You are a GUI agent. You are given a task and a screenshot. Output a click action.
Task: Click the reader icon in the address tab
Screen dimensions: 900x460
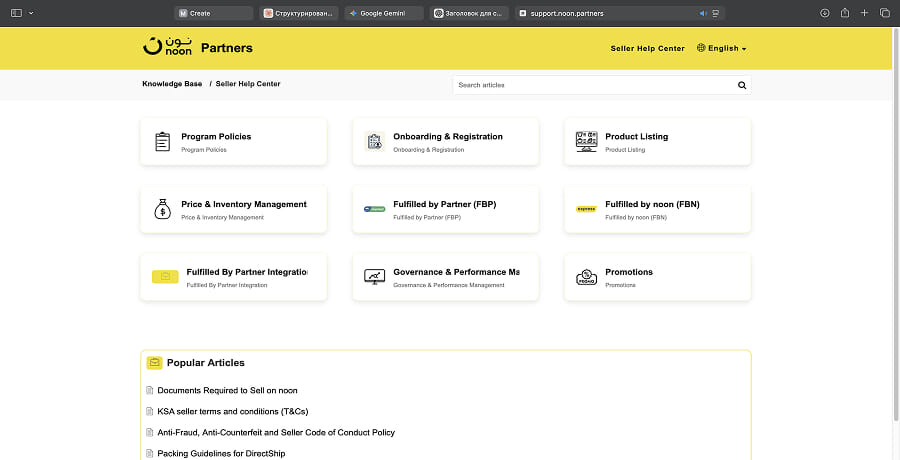[x=716, y=13]
